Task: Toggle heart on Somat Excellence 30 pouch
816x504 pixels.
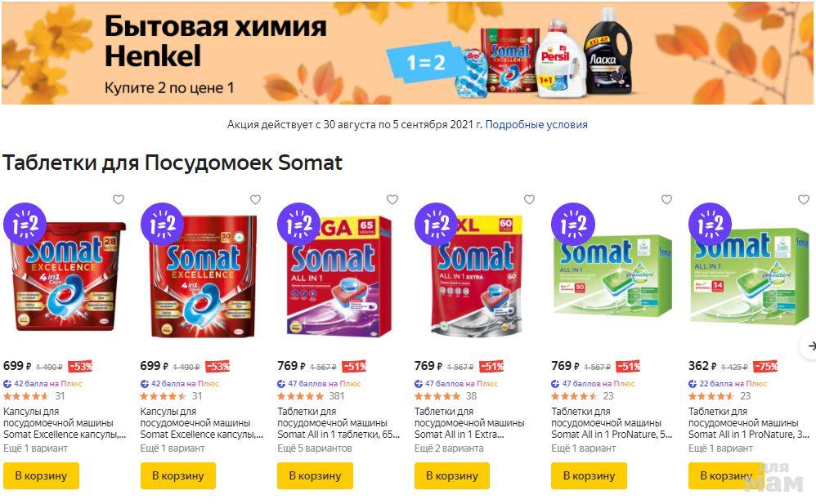Action: click(256, 199)
